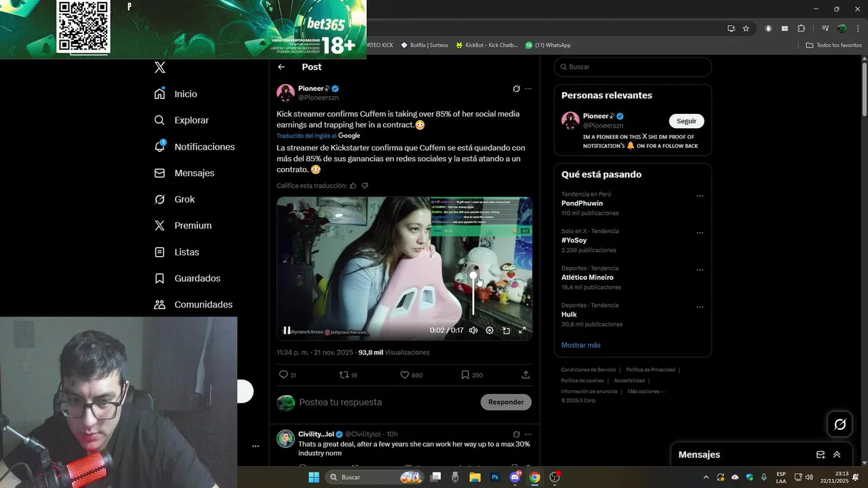Mute the video with the speaker icon
Image resolution: width=868 pixels, height=488 pixels.
coord(473,331)
